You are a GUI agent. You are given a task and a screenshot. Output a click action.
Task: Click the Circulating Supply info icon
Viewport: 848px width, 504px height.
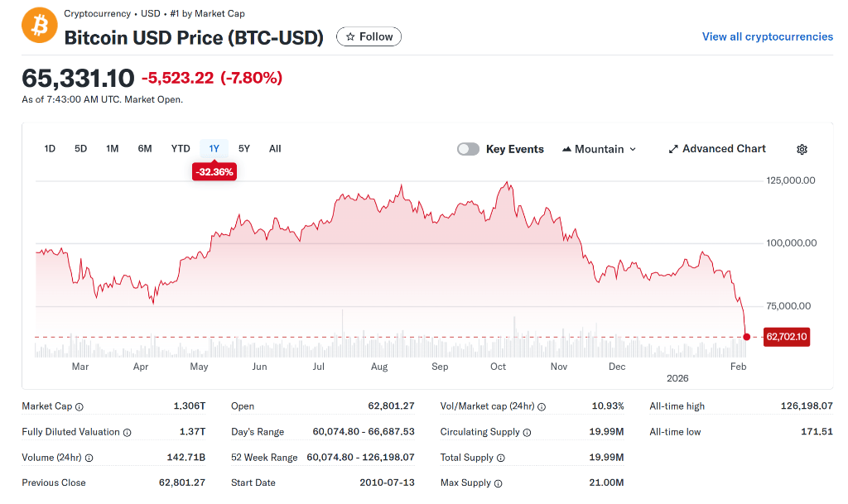tap(527, 433)
